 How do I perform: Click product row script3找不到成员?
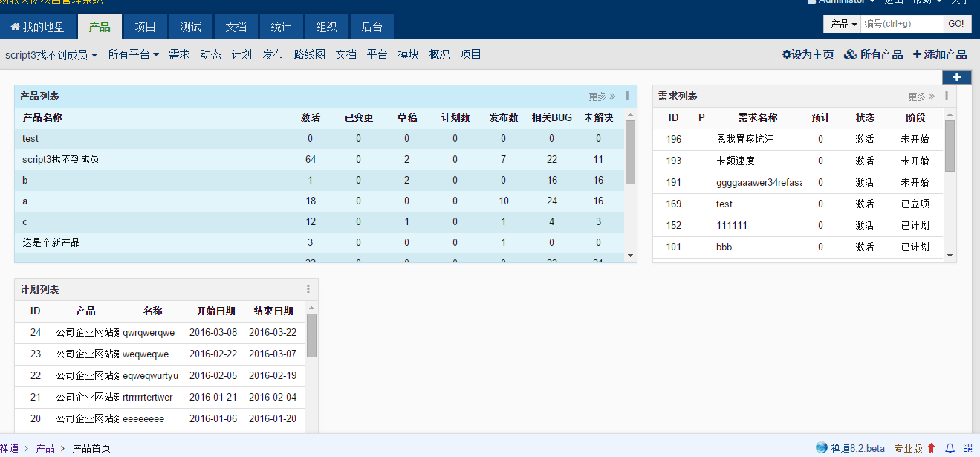tap(319, 159)
